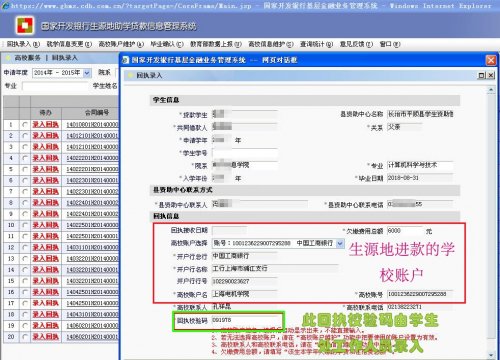Expand the 高校账户选择 account dropdown
500x360 pixels.
coord(340,243)
